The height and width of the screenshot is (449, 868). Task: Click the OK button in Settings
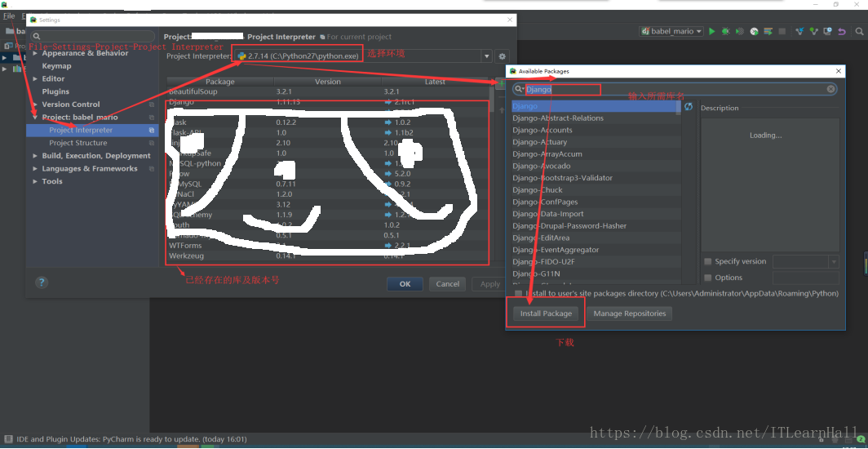point(405,284)
